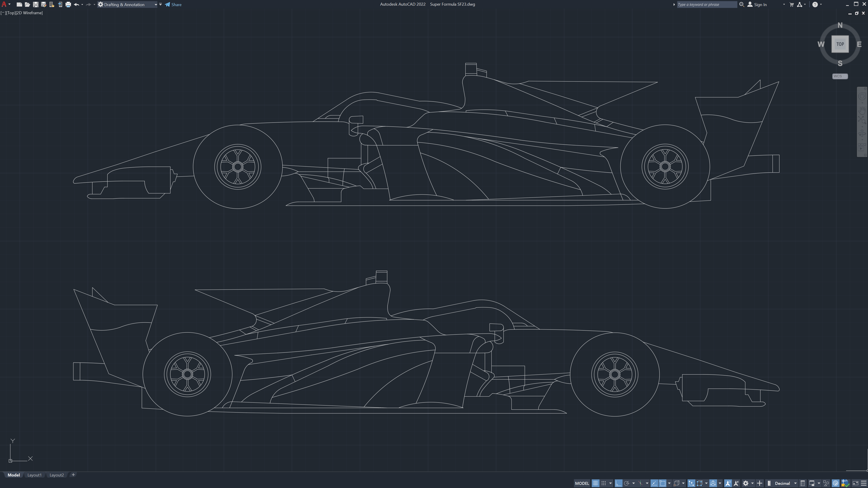Toggle the drawing grid display
The width and height of the screenshot is (868, 488).
pyautogui.click(x=595, y=483)
